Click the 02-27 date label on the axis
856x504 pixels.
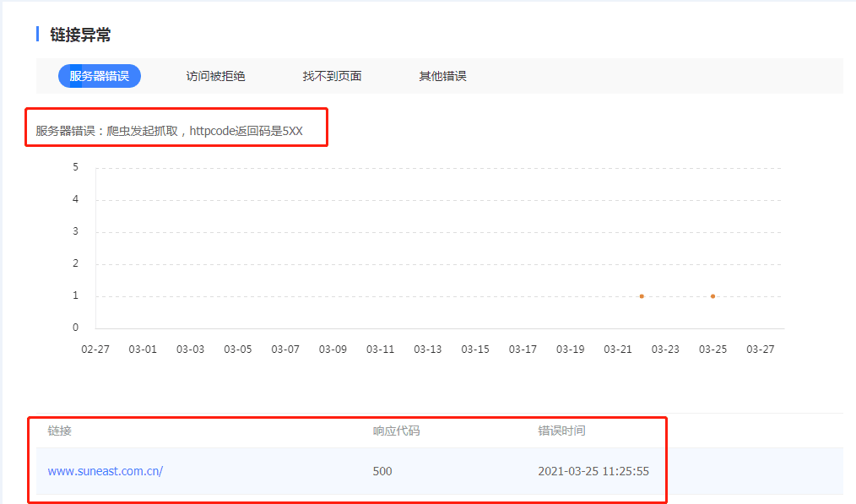pyautogui.click(x=95, y=348)
